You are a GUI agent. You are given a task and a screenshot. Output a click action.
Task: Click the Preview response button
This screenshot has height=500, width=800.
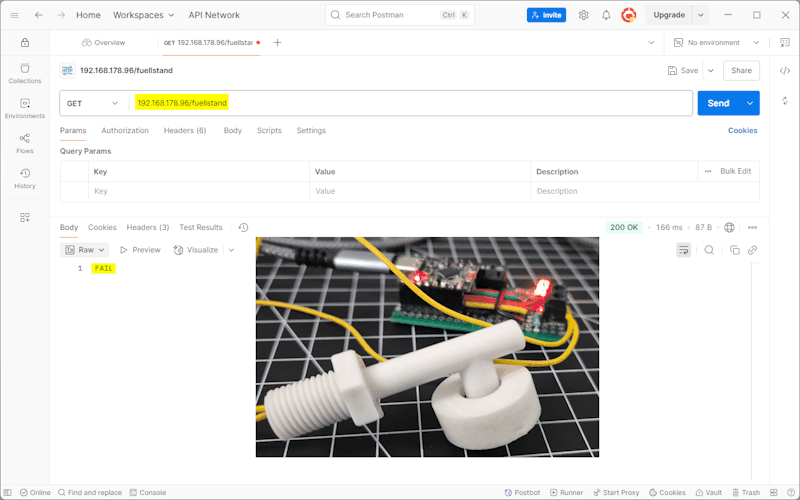point(140,250)
